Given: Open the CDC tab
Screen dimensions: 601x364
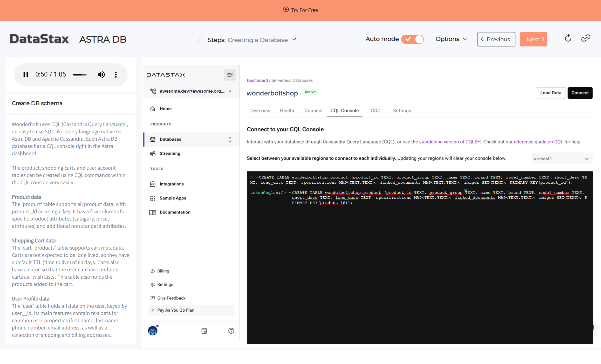Looking at the screenshot, I should pos(375,110).
